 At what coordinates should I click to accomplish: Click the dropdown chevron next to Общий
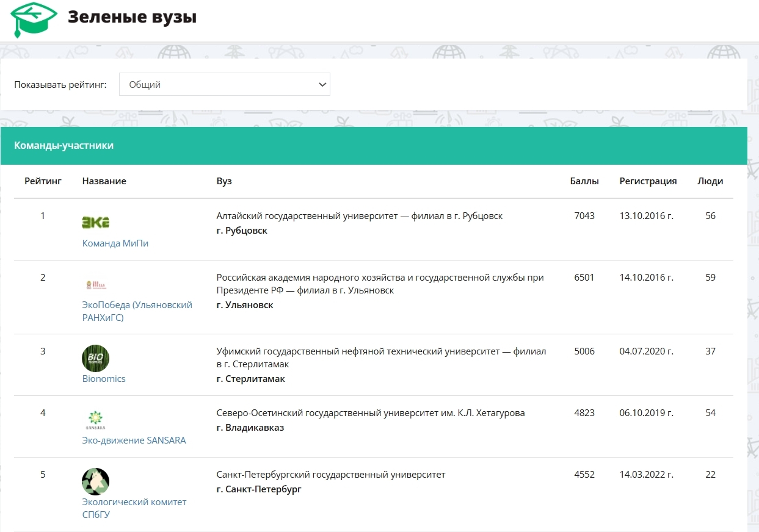point(322,85)
